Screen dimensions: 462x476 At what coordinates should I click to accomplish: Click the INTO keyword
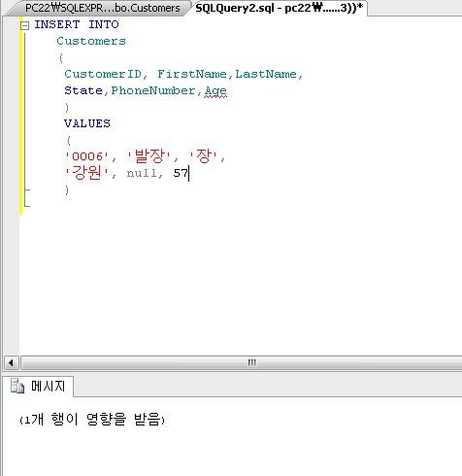[104, 24]
